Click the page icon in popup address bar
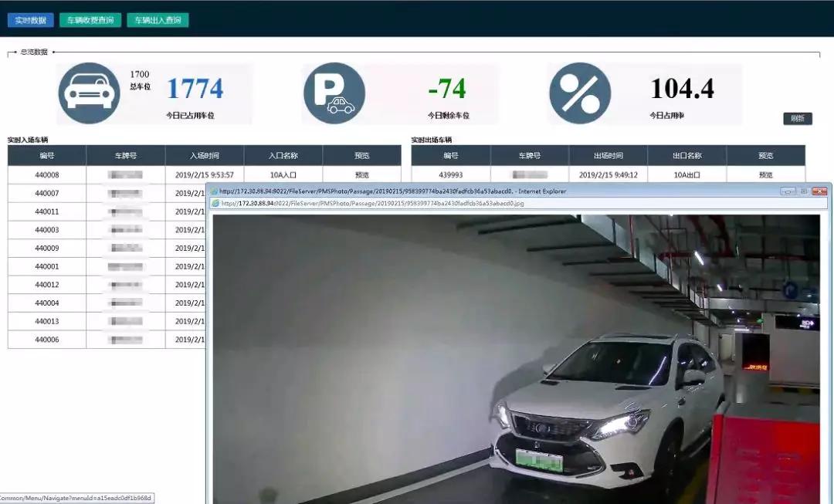 (x=216, y=204)
